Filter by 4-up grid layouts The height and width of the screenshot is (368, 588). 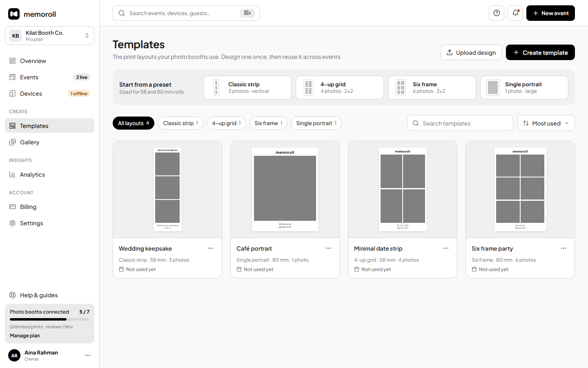tap(226, 123)
